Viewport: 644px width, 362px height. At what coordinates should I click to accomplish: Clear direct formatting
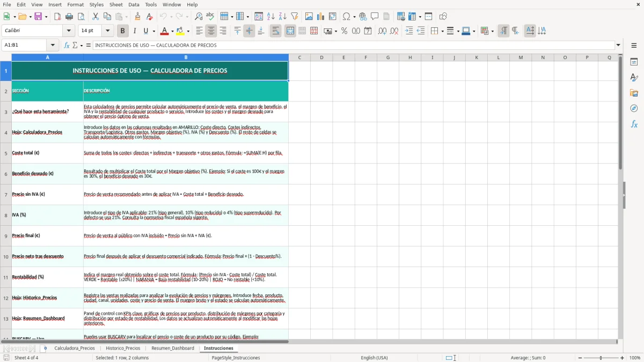coord(150,17)
